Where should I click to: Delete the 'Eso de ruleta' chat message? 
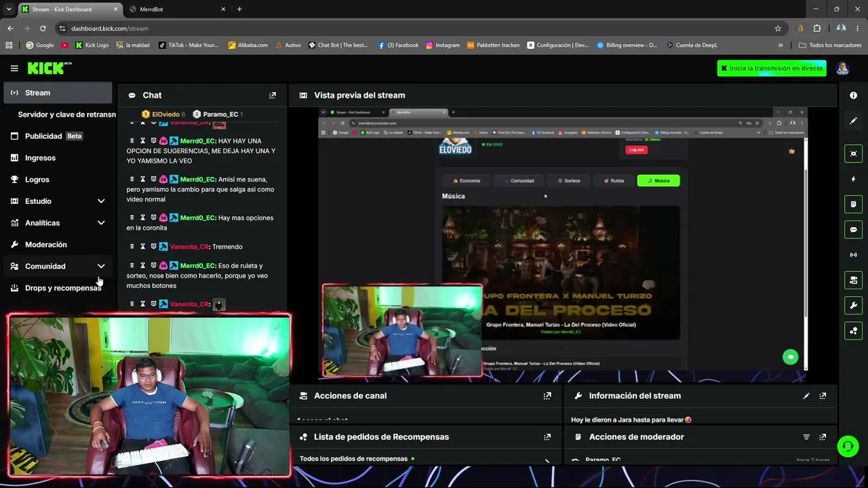[132, 266]
